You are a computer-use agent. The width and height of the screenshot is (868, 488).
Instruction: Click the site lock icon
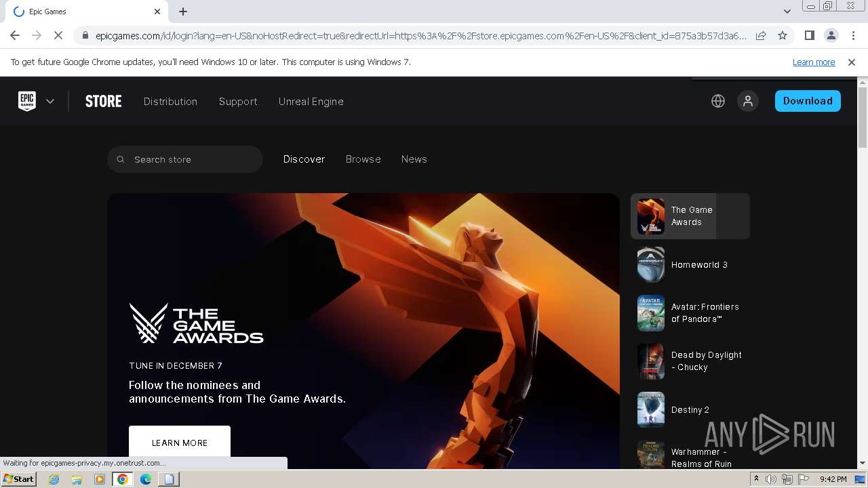coord(84,36)
